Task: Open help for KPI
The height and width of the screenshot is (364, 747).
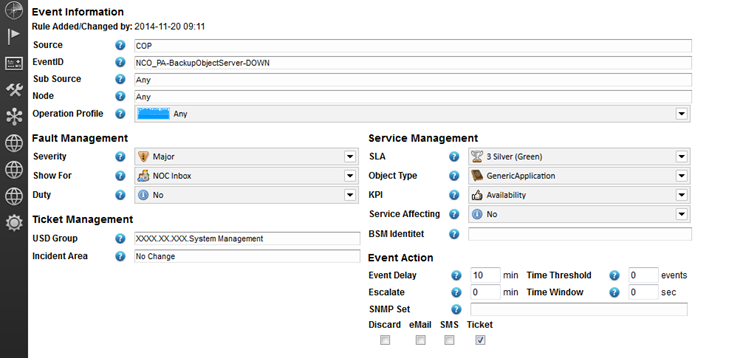Action: [x=454, y=195]
